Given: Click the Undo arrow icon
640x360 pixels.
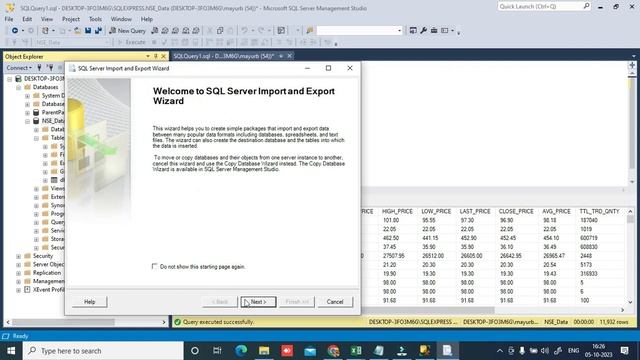Looking at the screenshot, I should pos(244,31).
